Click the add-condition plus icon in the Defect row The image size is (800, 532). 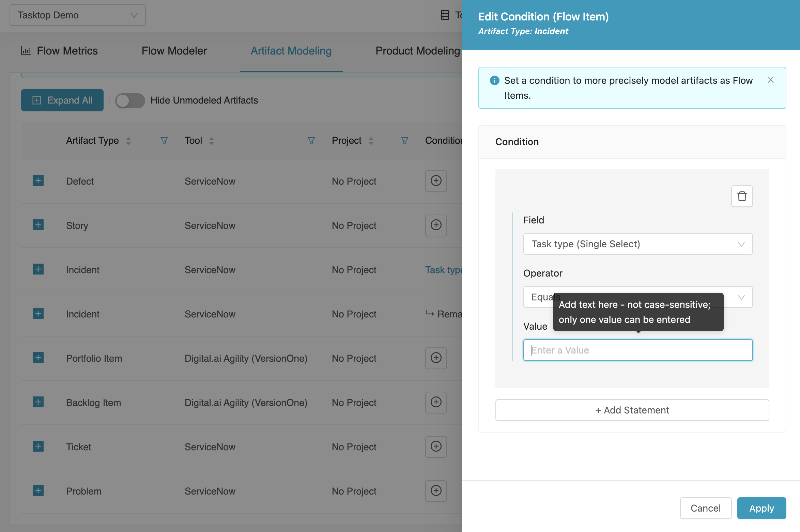pyautogui.click(x=436, y=181)
